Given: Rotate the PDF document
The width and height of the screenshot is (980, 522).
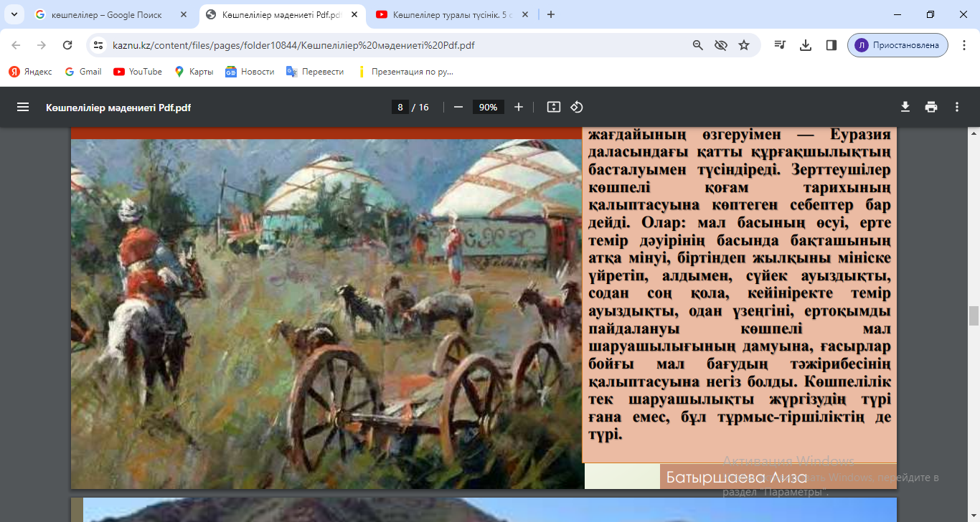Looking at the screenshot, I should (578, 106).
